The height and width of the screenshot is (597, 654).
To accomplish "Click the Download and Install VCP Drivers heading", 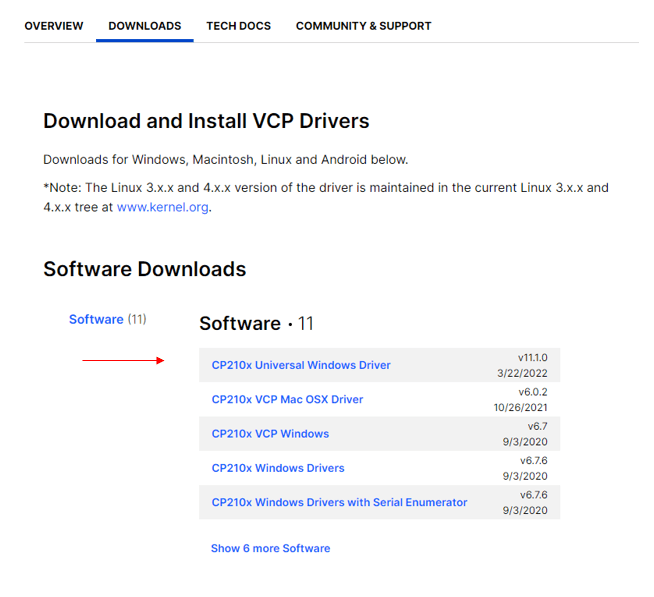I will [206, 122].
